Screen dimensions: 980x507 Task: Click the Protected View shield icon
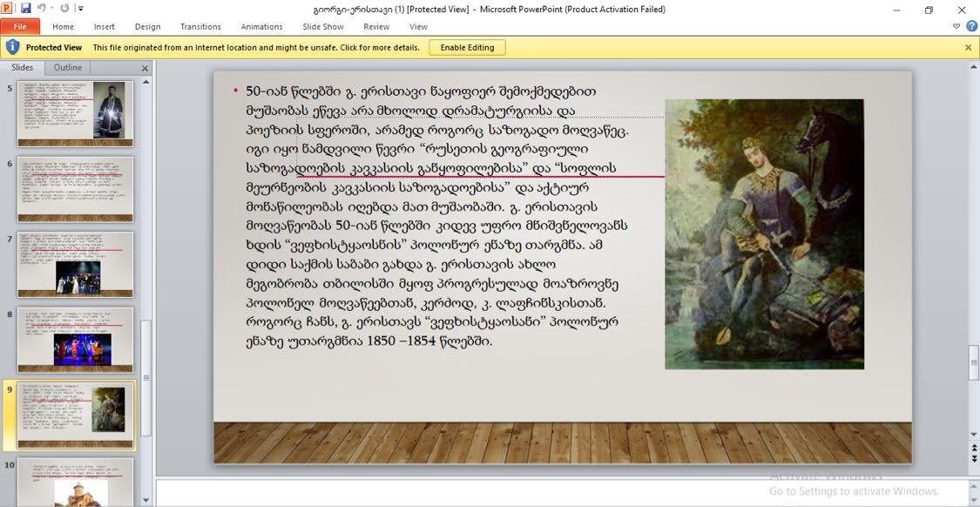tap(12, 48)
